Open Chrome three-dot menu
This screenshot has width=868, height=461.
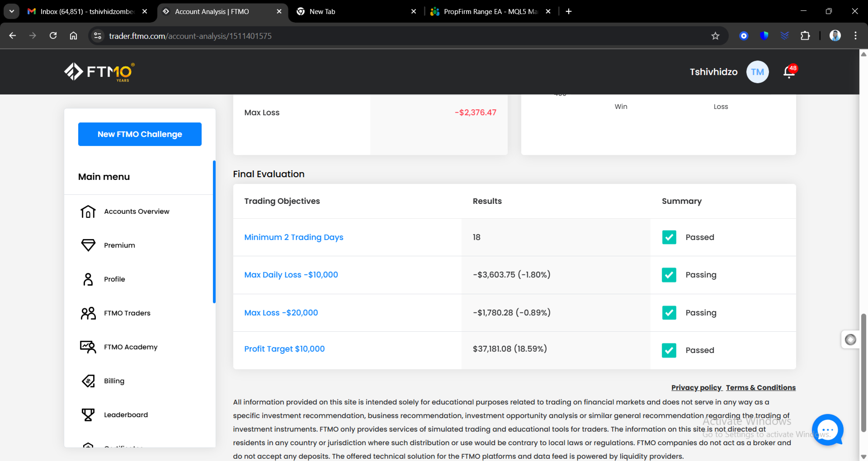click(855, 36)
